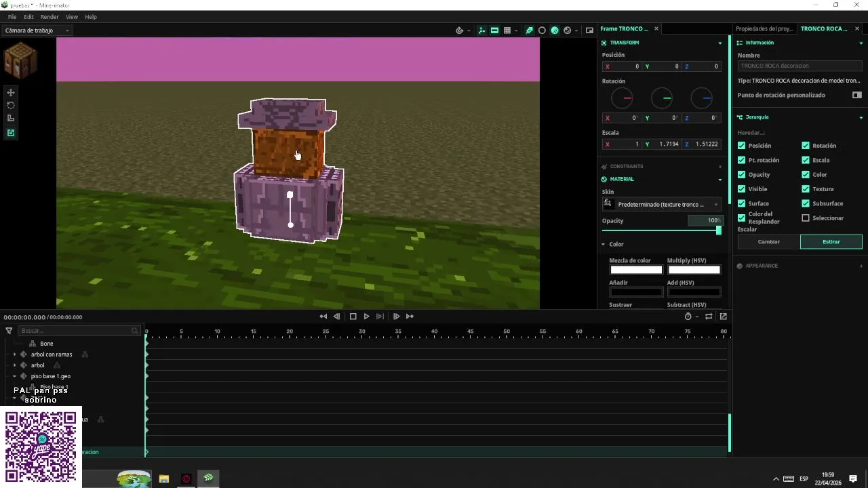Open the Skin texture dropdown

click(662, 204)
